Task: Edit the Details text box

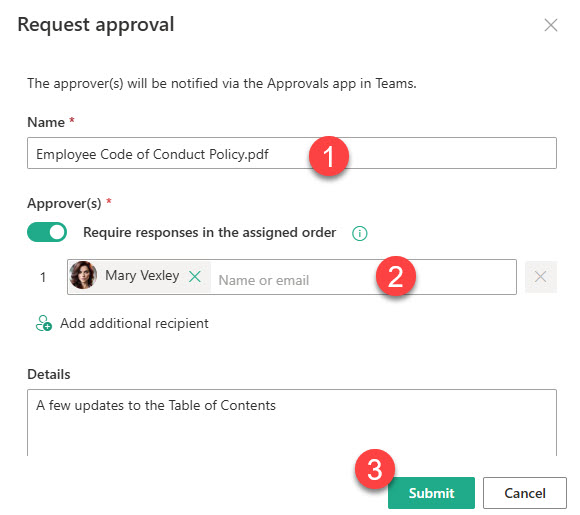Action: pyautogui.click(x=291, y=423)
